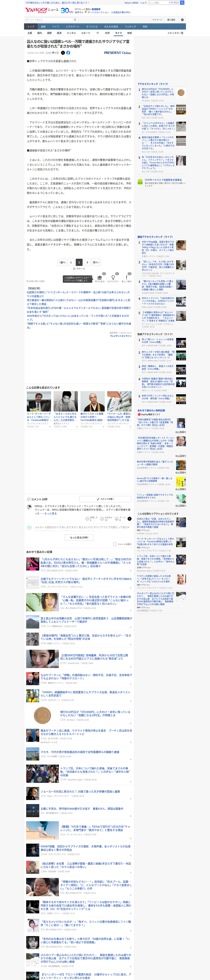Go to the previous page 前へ
The width and height of the screenshot is (210, 980).
(62, 262)
